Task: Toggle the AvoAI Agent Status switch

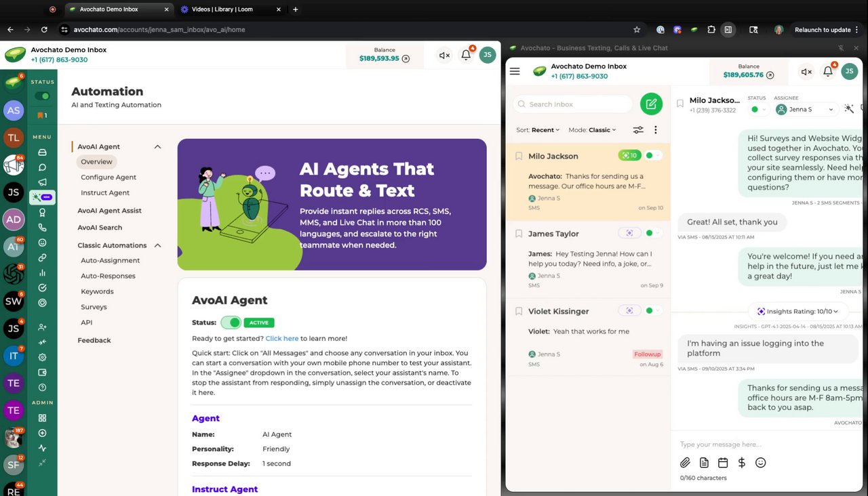Action: click(x=231, y=323)
